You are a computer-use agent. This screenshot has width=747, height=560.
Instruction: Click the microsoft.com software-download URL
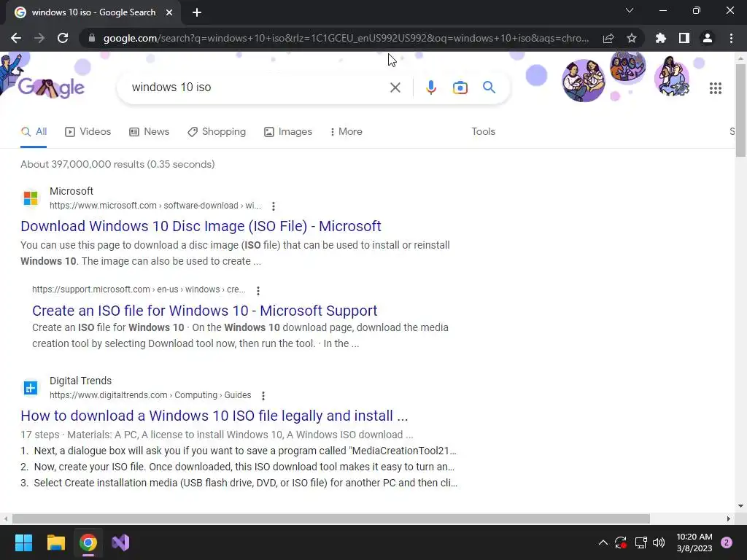(155, 206)
